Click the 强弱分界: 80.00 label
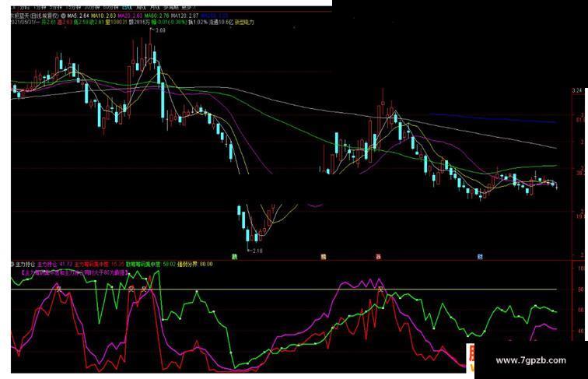Image resolution: width=588 pixels, height=379 pixels. coord(195,264)
